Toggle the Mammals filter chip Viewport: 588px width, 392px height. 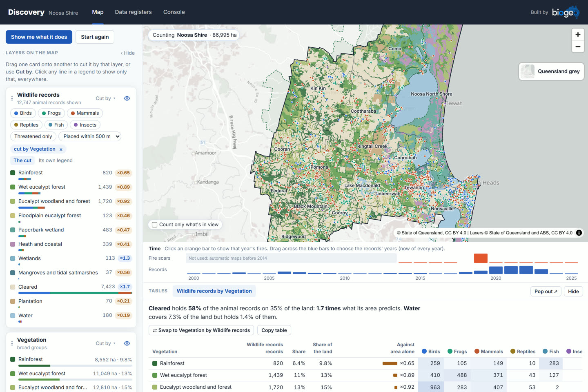85,113
